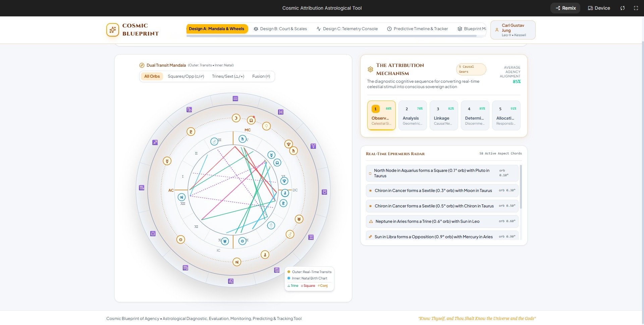Click the outer transit Pluto glyph
The height and width of the screenshot is (325, 644).
pyautogui.click(x=191, y=132)
